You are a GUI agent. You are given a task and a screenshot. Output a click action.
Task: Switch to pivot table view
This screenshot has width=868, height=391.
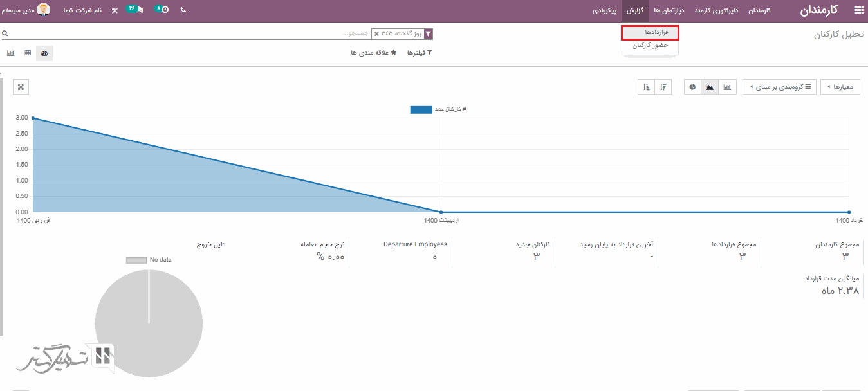(28, 53)
